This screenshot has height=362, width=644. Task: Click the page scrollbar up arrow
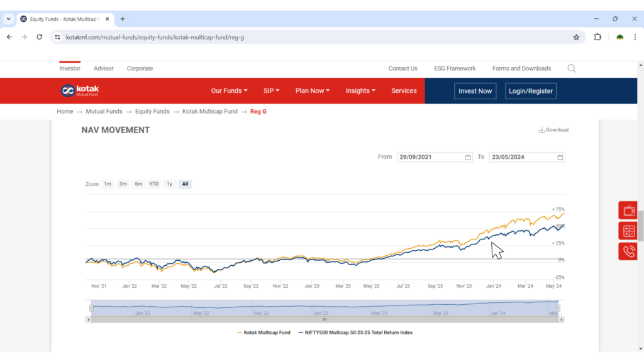(640, 65)
